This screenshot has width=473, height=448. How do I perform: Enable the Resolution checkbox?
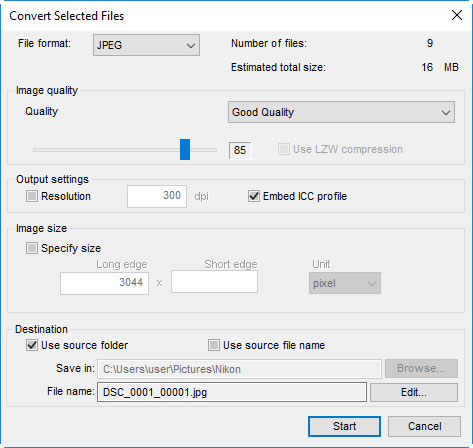pos(32,196)
